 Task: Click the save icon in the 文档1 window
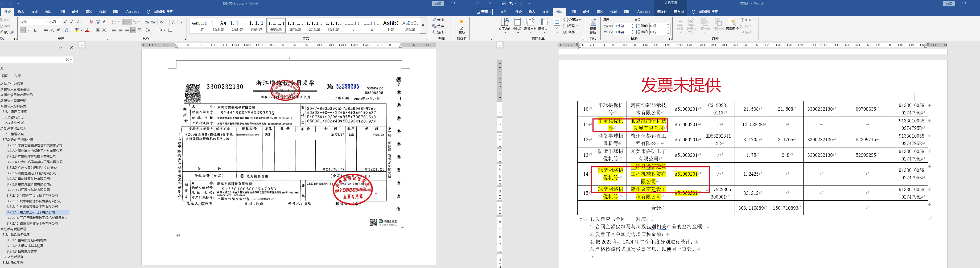pyautogui.click(x=503, y=3)
